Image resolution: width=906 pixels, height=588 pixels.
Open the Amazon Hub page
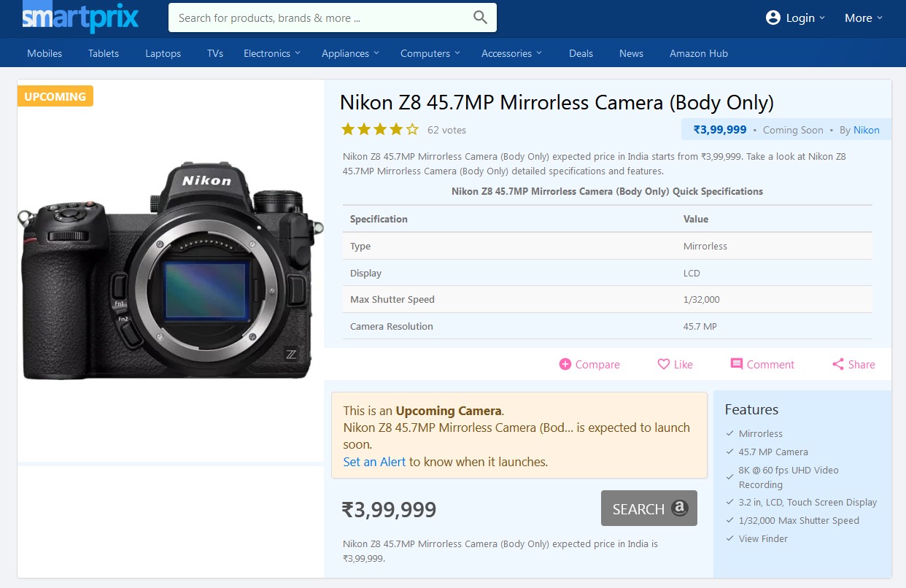pyautogui.click(x=698, y=53)
